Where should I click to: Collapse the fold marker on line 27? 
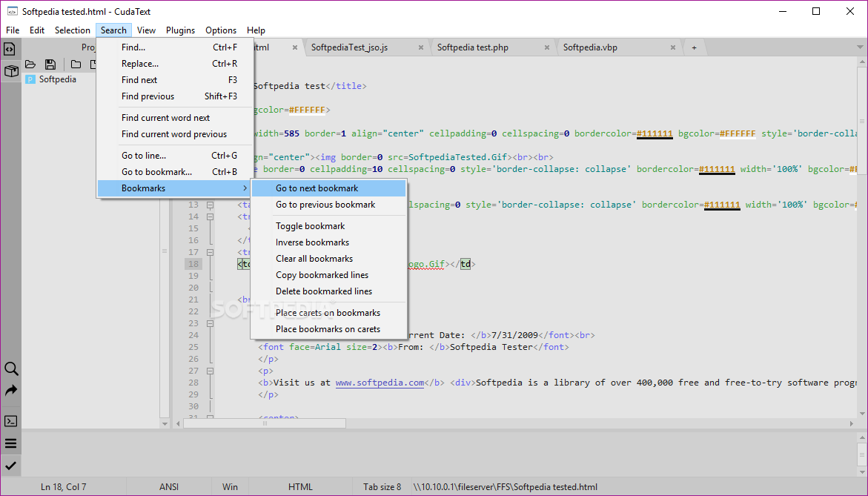pyautogui.click(x=211, y=371)
